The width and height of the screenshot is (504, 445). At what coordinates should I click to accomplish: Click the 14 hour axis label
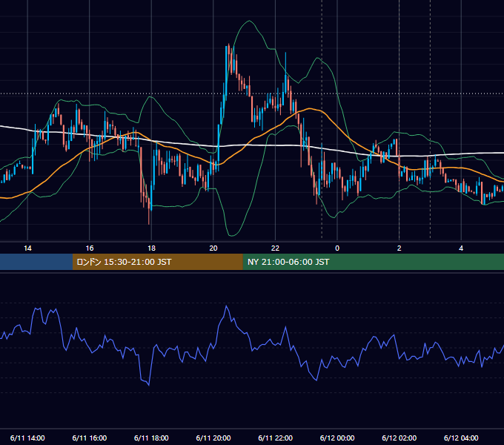(x=27, y=248)
